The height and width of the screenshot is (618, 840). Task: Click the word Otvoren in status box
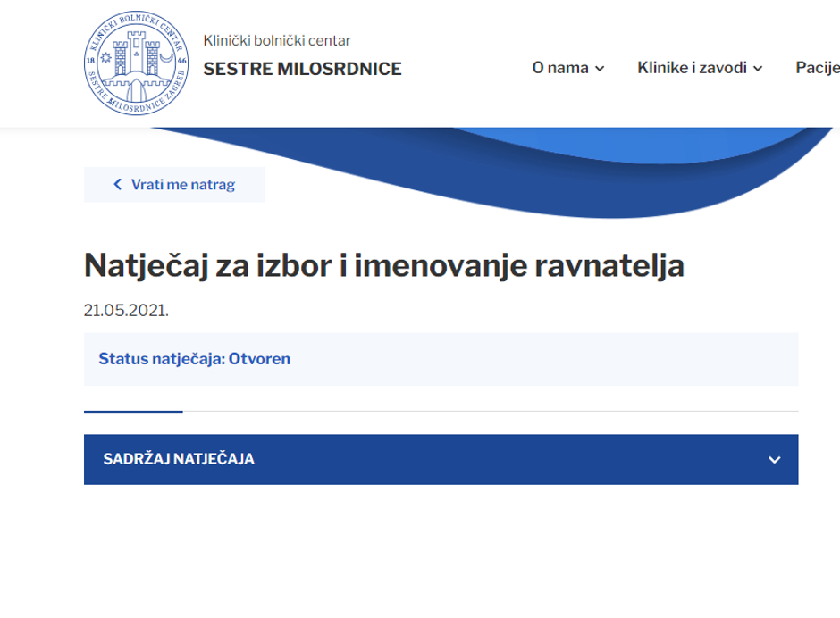(x=259, y=359)
